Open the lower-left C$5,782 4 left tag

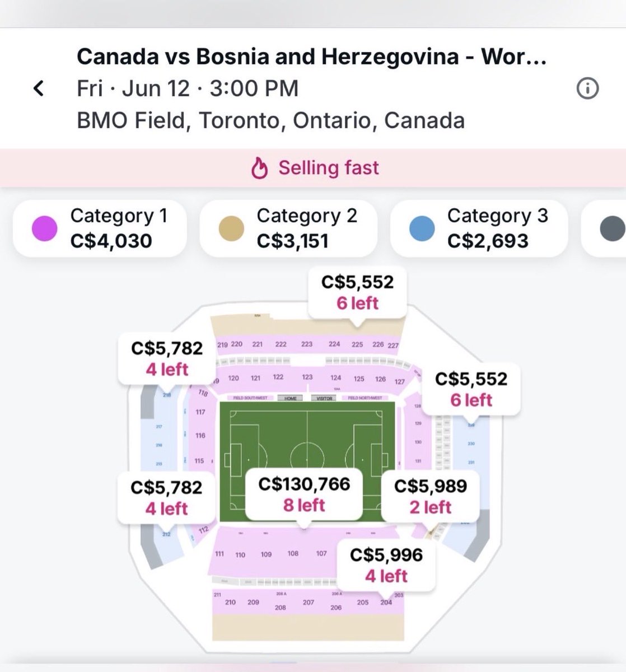pyautogui.click(x=166, y=497)
